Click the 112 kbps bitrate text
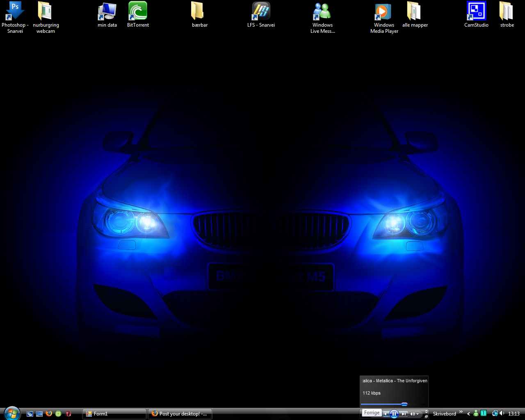The height and width of the screenshot is (420, 525). click(372, 393)
